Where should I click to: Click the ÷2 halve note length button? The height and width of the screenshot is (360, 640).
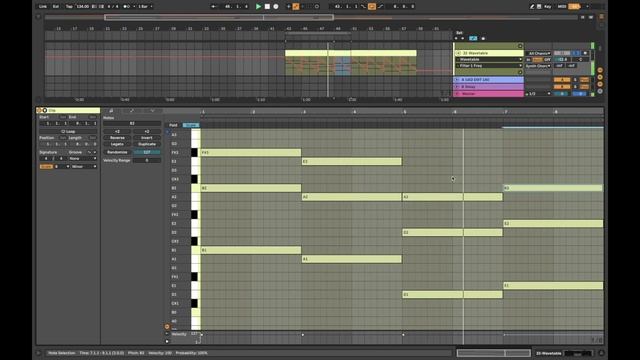tap(117, 131)
